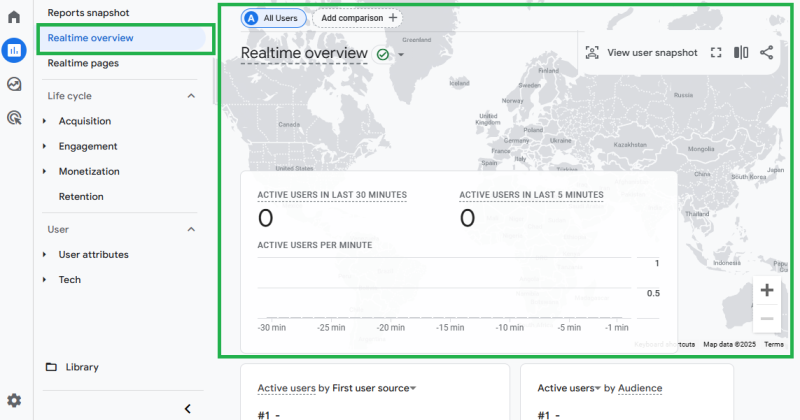Click the All Users 'A' badge
Viewport: 800px width, 420px height.
point(251,18)
